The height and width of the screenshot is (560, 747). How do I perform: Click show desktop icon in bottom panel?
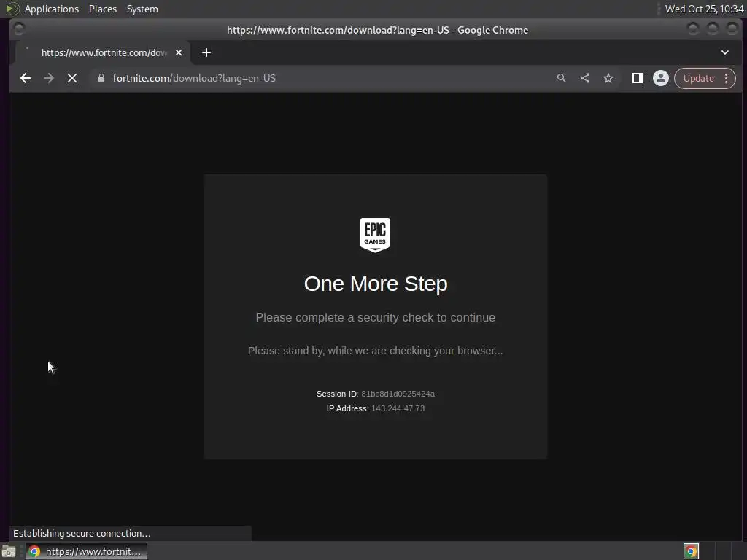pos(9,551)
